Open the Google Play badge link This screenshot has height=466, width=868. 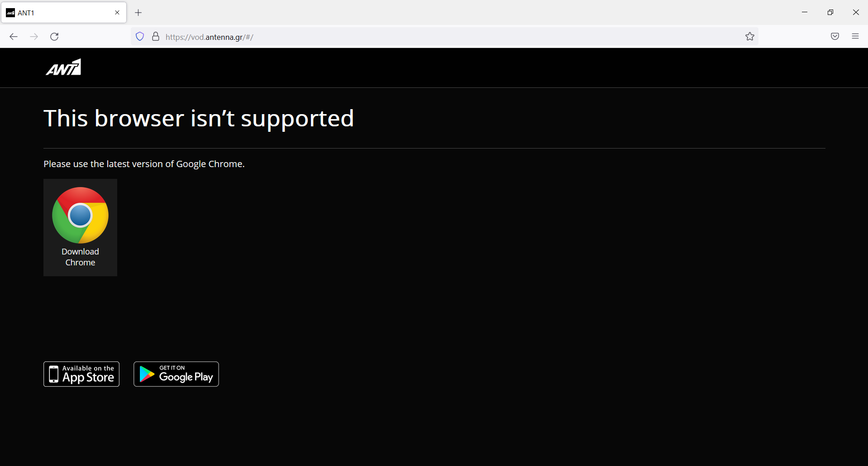176,374
